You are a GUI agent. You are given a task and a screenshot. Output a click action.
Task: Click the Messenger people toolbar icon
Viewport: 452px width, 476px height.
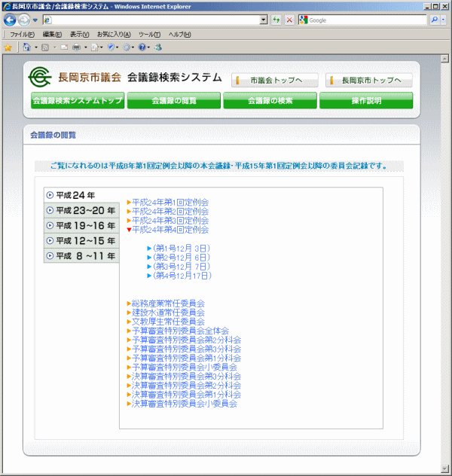tap(158, 47)
